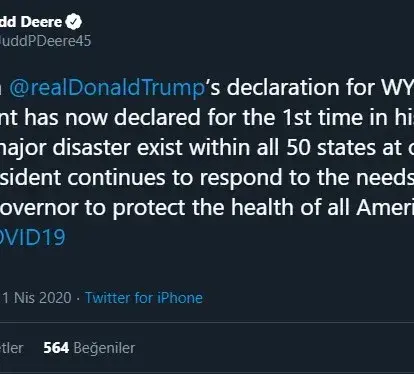Click the word 'disaster' in the tweet
Image resolution: width=414 pixels, height=374 pixels.
[91, 148]
